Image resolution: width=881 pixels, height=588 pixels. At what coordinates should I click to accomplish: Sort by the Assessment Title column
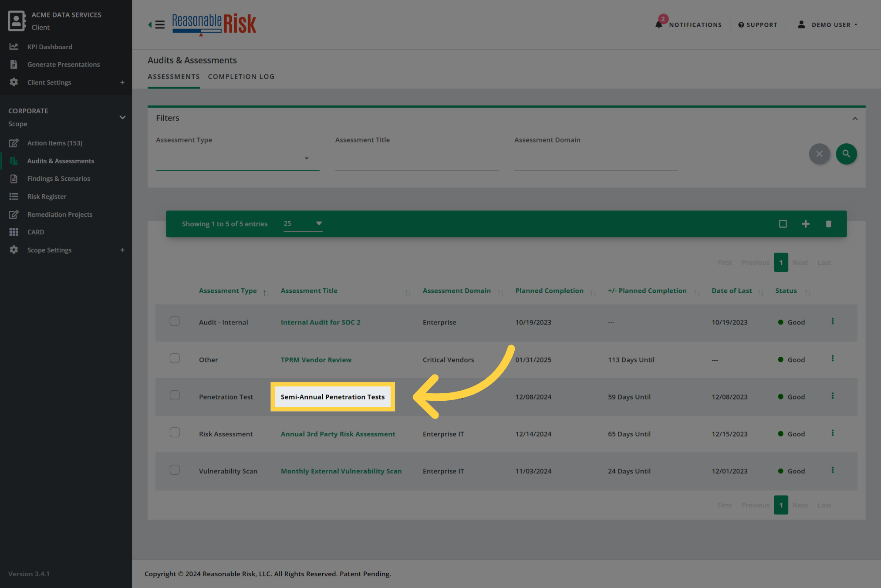click(309, 291)
